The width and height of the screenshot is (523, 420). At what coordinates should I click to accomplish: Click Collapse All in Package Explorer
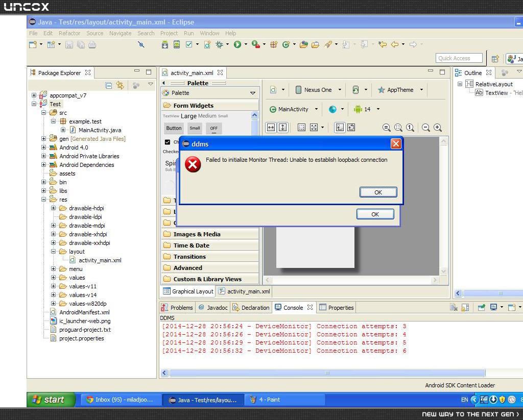click(x=108, y=85)
